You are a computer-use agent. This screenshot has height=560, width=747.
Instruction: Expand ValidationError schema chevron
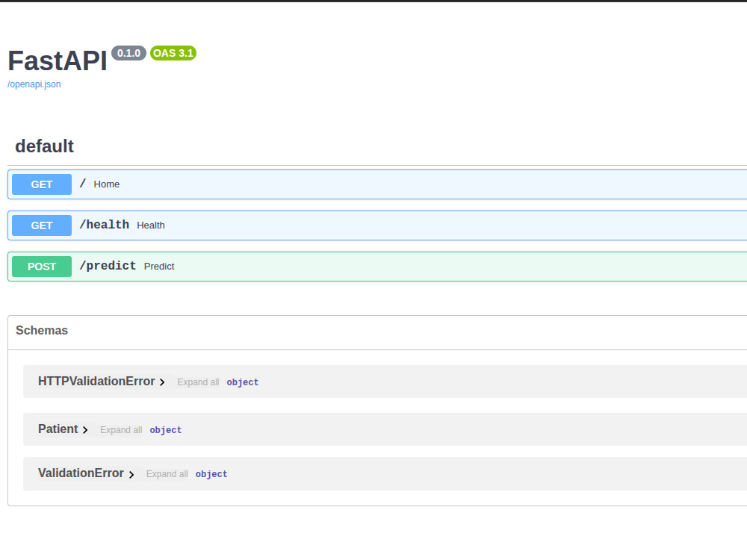pos(131,474)
